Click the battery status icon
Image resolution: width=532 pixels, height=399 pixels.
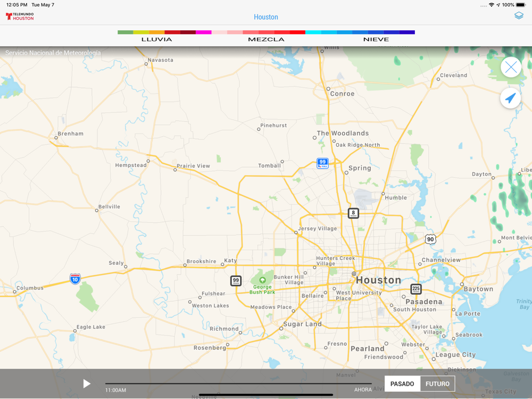(520, 5)
